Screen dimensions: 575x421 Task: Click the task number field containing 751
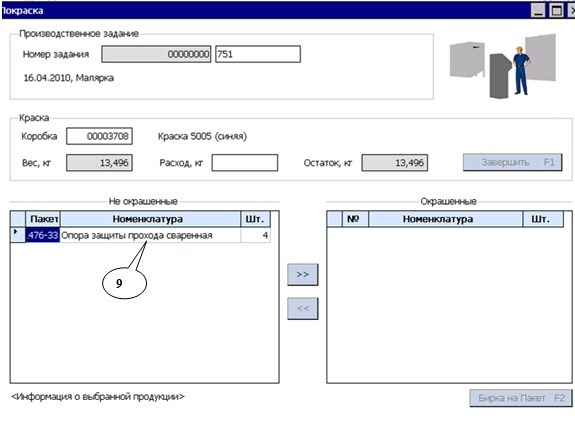pyautogui.click(x=258, y=54)
